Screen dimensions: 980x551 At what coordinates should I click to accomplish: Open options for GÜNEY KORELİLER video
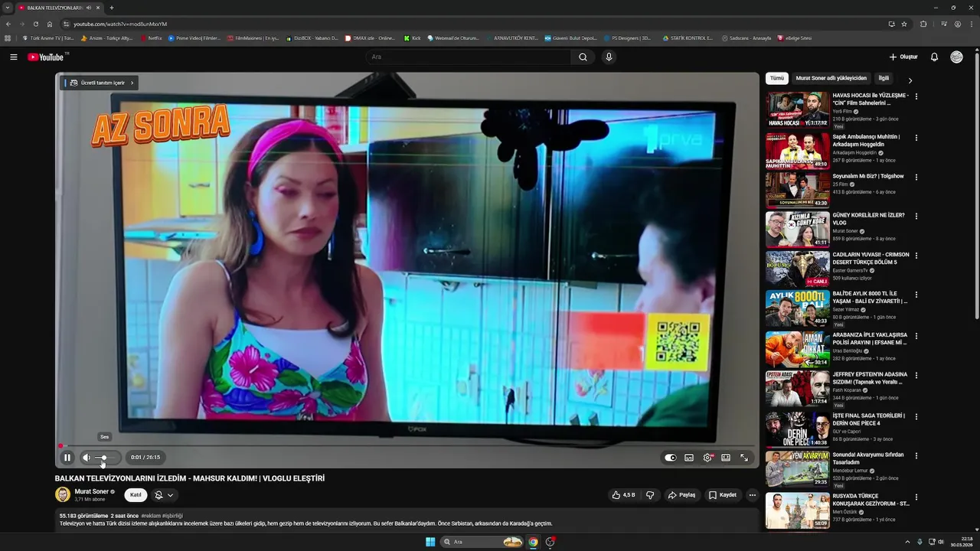(916, 216)
